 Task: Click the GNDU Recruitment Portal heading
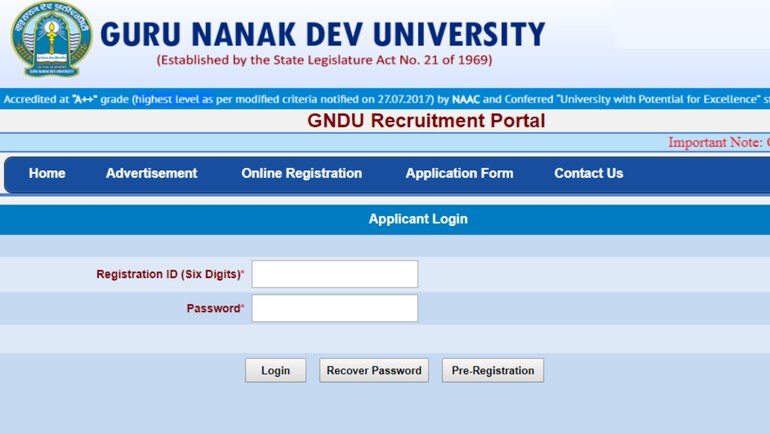click(x=426, y=121)
